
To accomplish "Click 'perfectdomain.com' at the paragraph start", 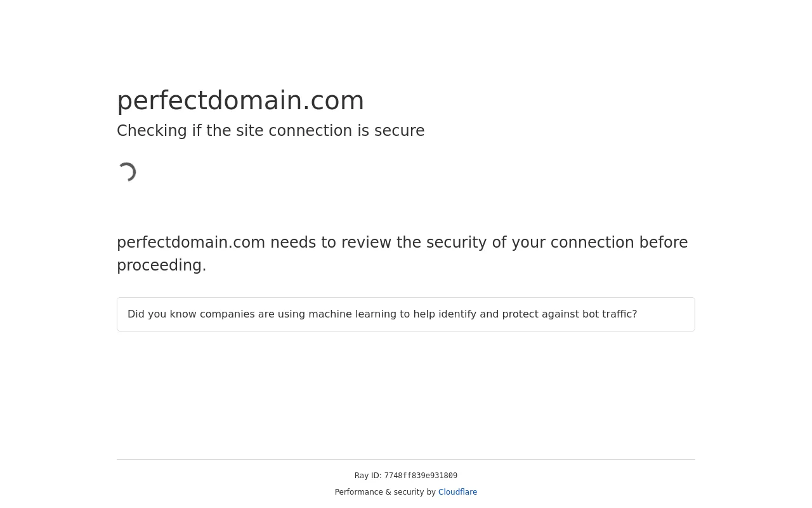I will point(191,243).
